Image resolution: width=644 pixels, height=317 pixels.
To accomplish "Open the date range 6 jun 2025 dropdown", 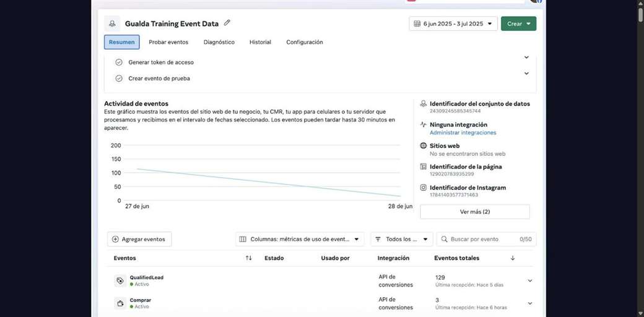I will click(x=453, y=24).
